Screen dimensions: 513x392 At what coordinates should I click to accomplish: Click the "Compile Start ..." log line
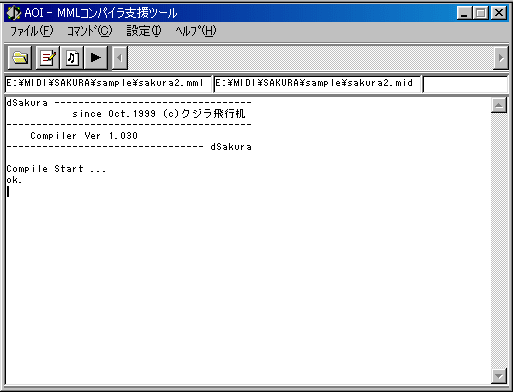[x=56, y=169]
